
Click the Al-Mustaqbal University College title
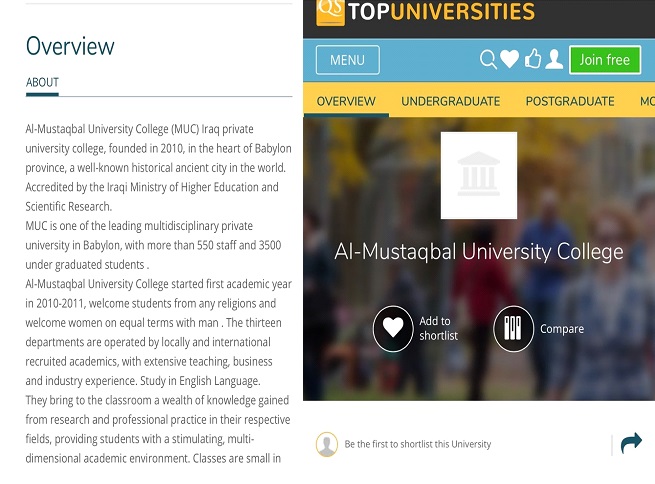point(479,252)
